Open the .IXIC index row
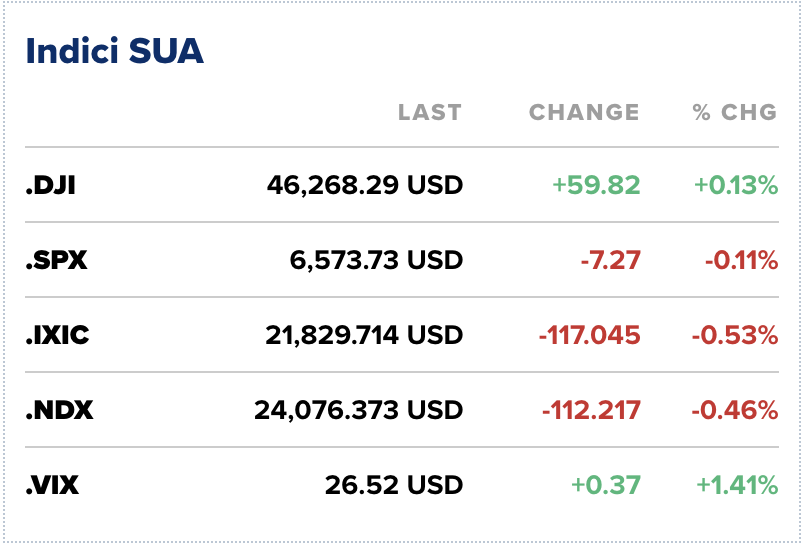Viewport: 808px width, 546px height. [x=58, y=335]
